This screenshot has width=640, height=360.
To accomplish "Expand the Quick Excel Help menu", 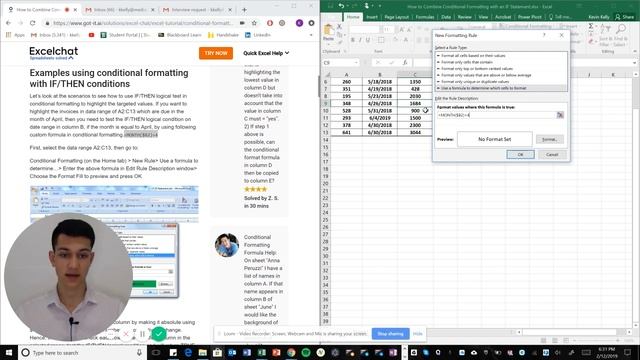I will [x=266, y=53].
